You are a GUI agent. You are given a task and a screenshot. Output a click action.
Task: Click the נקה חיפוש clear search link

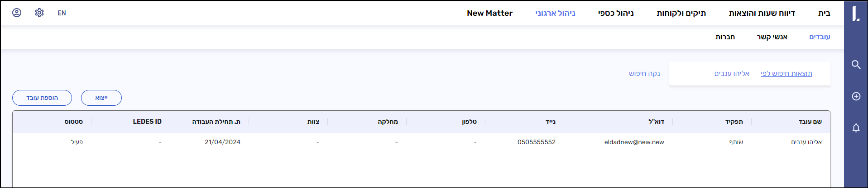click(644, 74)
